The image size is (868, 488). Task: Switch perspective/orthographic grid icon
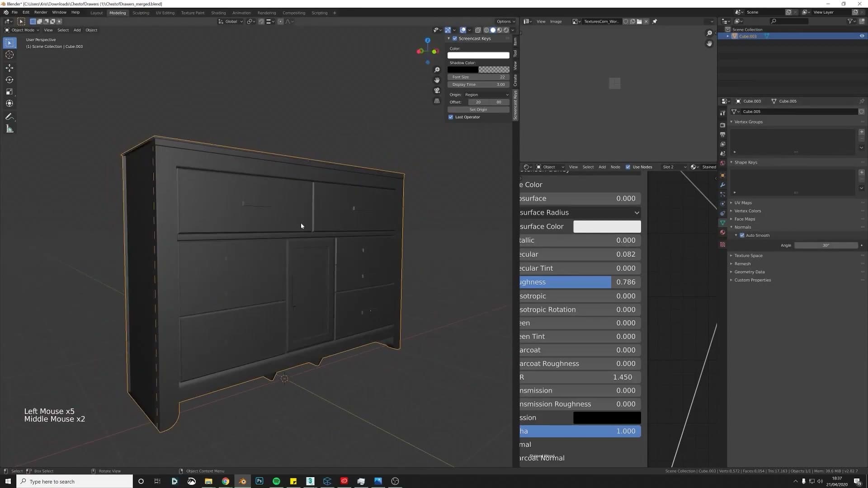(x=437, y=101)
